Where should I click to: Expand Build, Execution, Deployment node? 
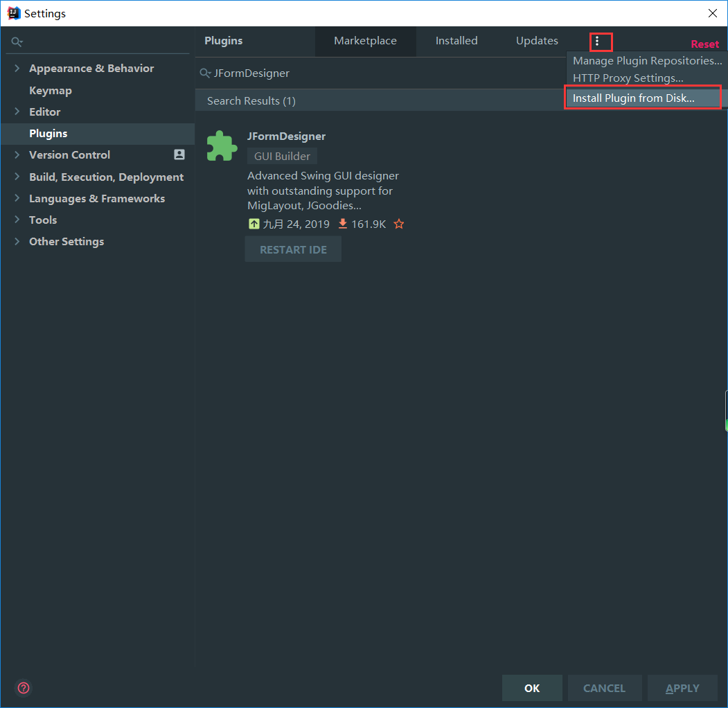click(17, 177)
